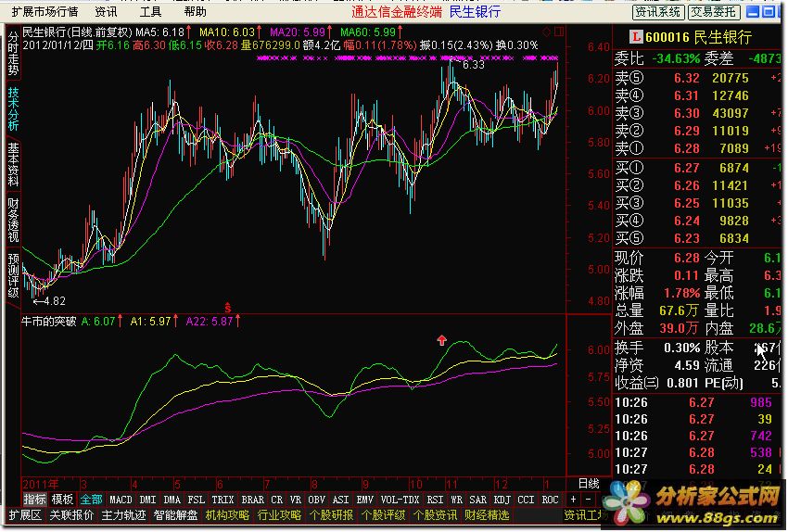This screenshot has width=788, height=532.
Task: Choose the BRAR indicator
Action: click(x=253, y=500)
